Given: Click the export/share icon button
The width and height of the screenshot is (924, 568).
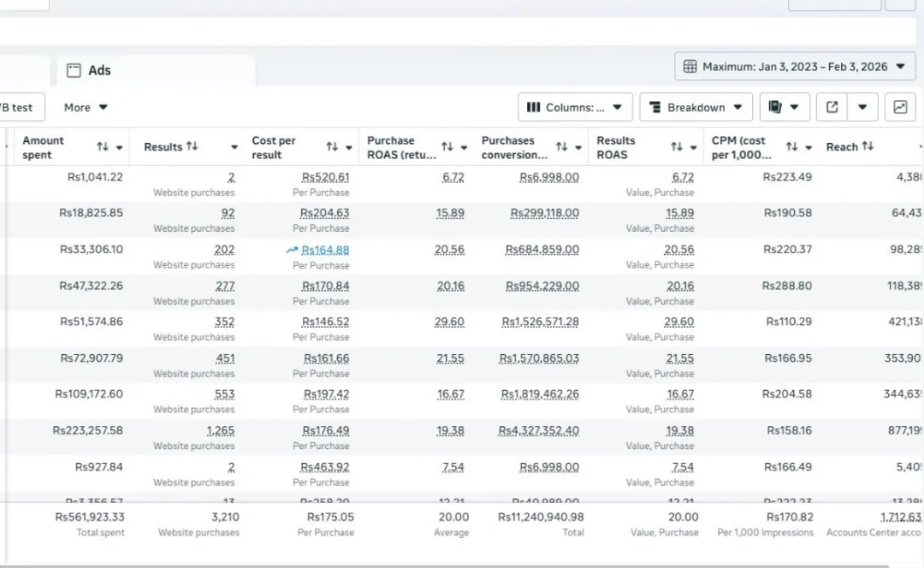Looking at the screenshot, I should pyautogui.click(x=832, y=108).
